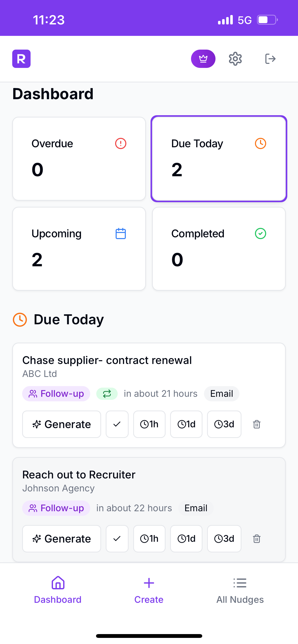Open the Completed card

(x=219, y=248)
